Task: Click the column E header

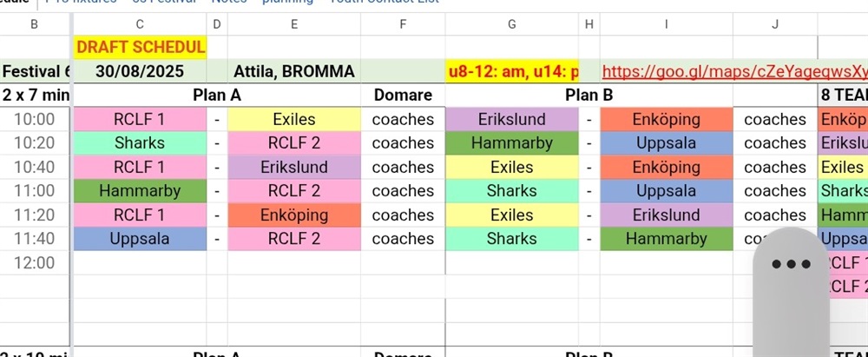Action: [294, 24]
